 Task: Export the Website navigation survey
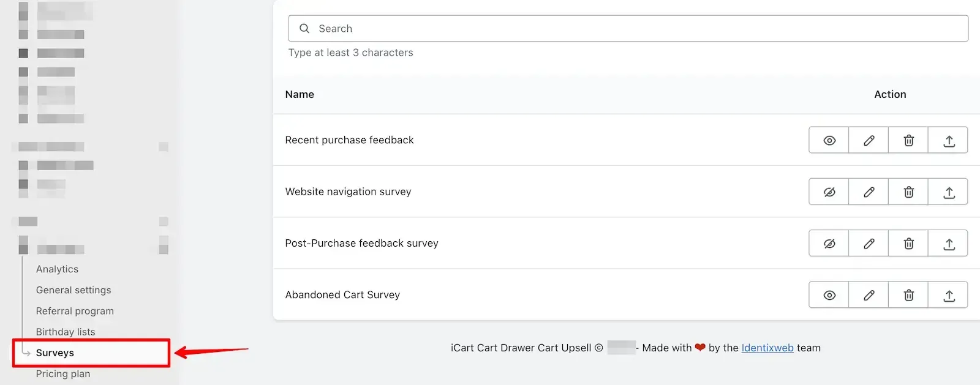948,192
